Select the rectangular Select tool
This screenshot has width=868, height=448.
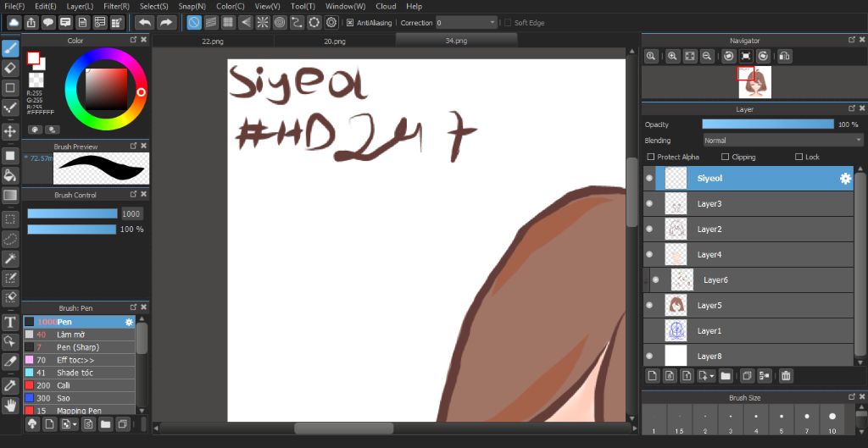tap(10, 219)
